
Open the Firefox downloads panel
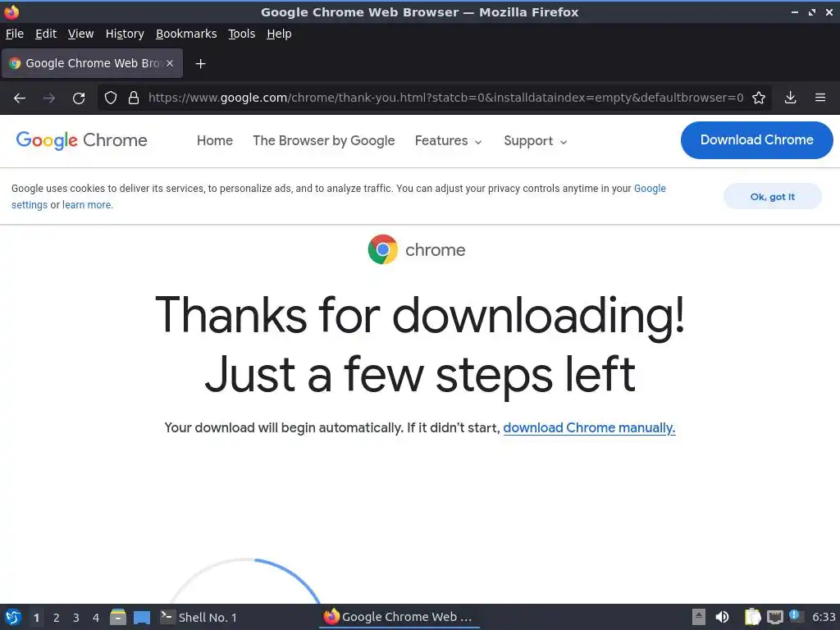click(790, 98)
